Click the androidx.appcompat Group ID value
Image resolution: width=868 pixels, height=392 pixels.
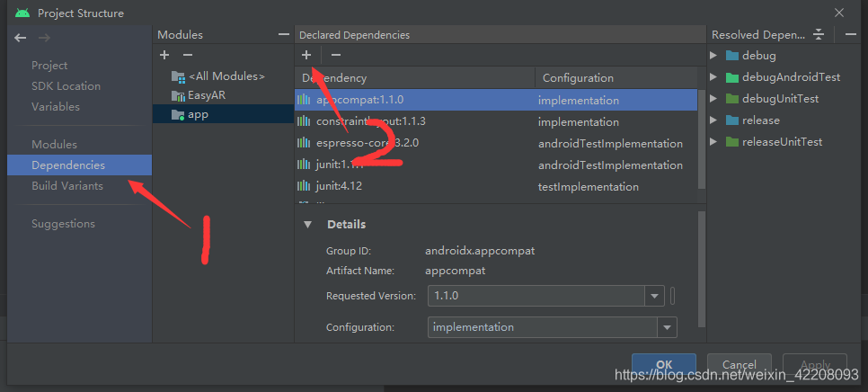(480, 251)
